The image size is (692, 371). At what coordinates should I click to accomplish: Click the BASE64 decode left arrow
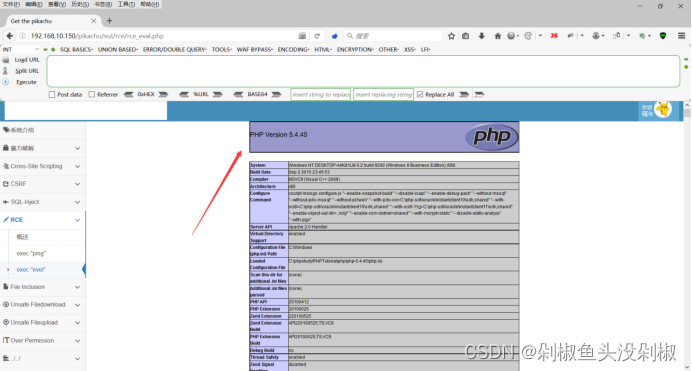(x=238, y=94)
